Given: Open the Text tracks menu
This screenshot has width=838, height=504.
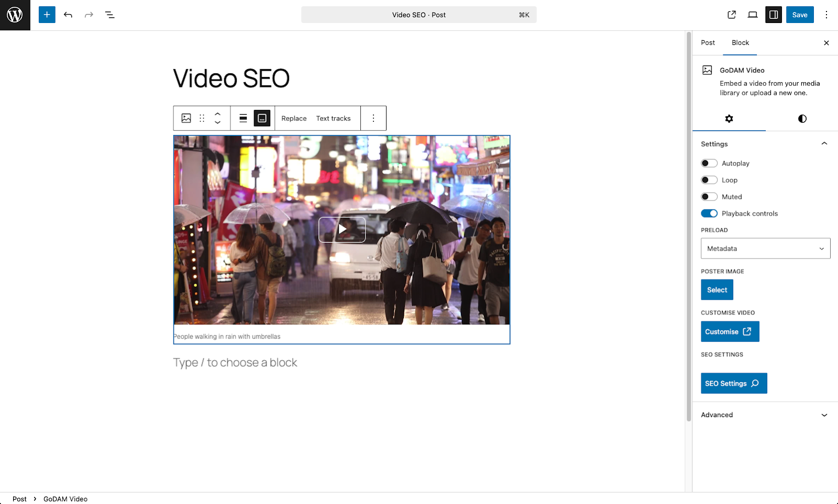Looking at the screenshot, I should 333,118.
